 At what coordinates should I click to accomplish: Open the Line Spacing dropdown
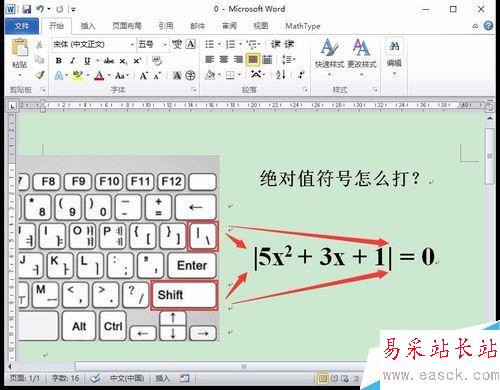click(x=289, y=60)
